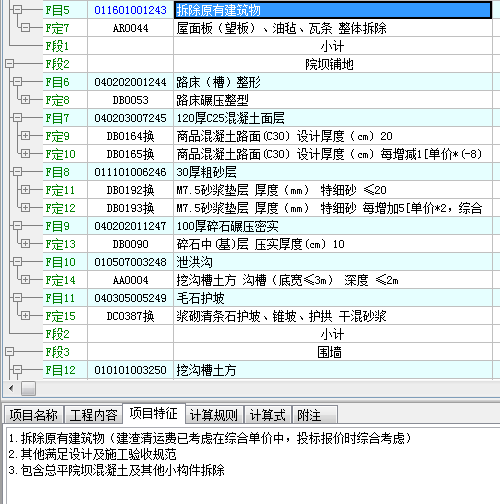Collapse the F目12 tree node
This screenshot has width=500, height=504.
(x=17, y=370)
